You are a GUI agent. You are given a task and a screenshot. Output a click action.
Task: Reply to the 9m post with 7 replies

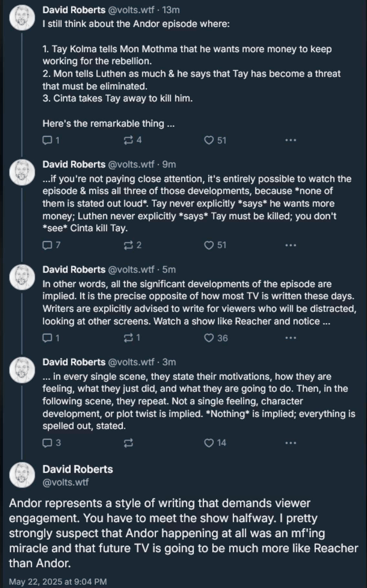pos(47,245)
